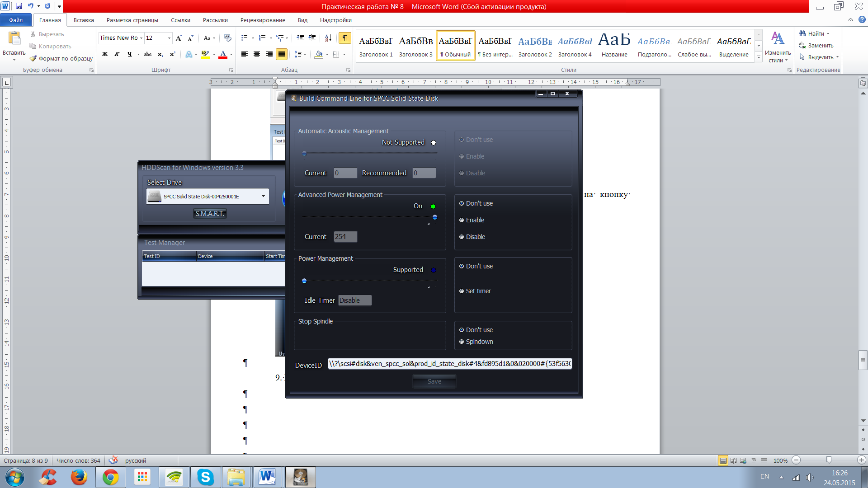Switch to the Ссылки tab
The height and width of the screenshot is (488, 868).
point(180,20)
